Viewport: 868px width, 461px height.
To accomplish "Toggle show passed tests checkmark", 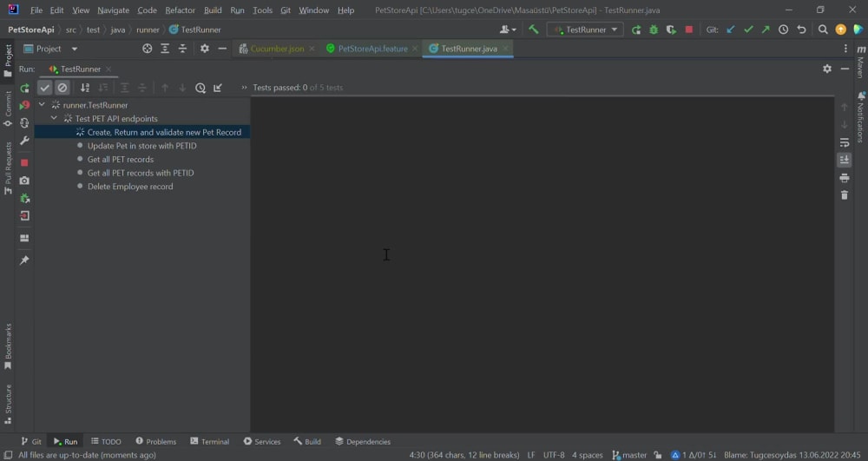I will (45, 88).
